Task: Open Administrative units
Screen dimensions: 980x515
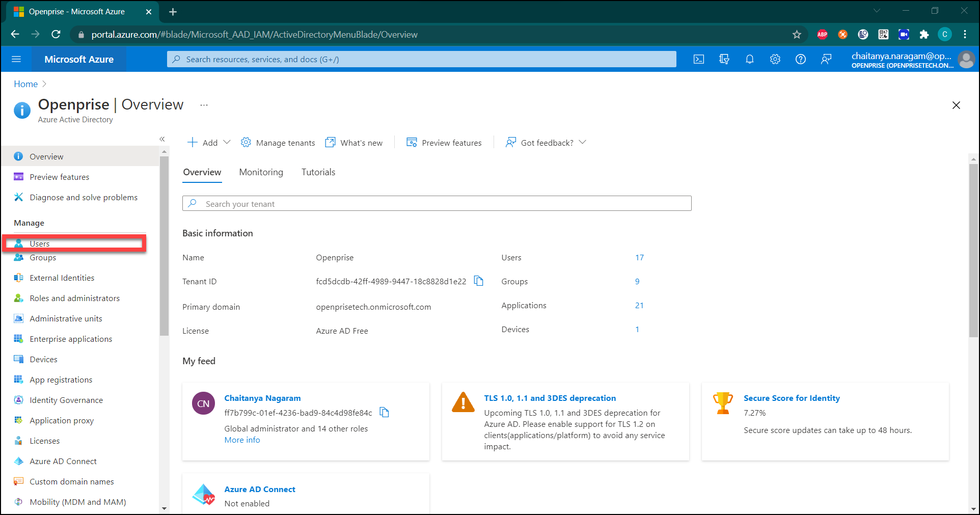Action: click(x=80, y=318)
